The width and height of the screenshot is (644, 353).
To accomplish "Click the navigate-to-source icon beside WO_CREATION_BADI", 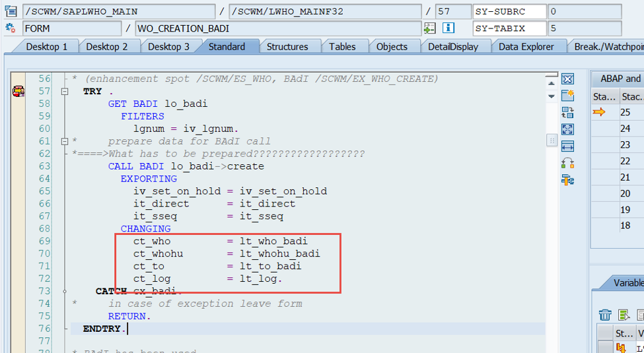I will (x=430, y=28).
